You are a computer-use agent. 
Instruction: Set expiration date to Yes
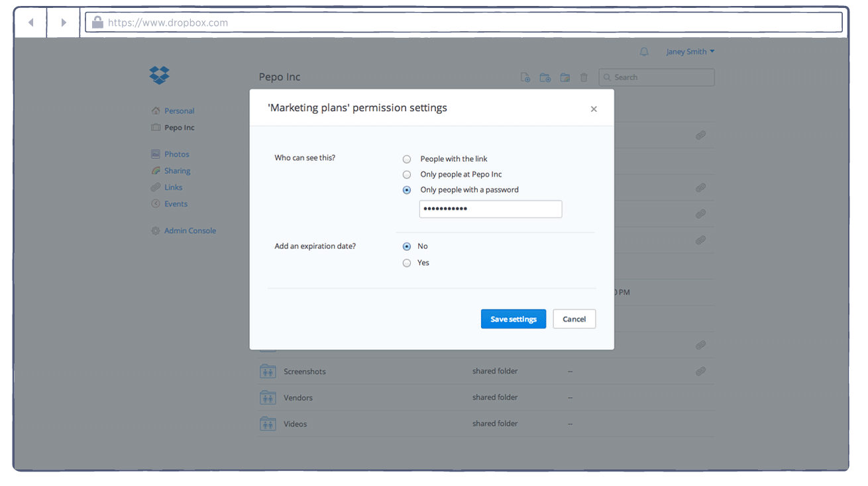(406, 262)
